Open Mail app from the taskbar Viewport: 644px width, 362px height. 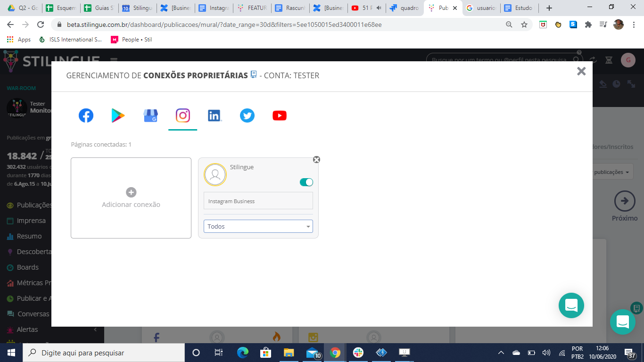312,353
